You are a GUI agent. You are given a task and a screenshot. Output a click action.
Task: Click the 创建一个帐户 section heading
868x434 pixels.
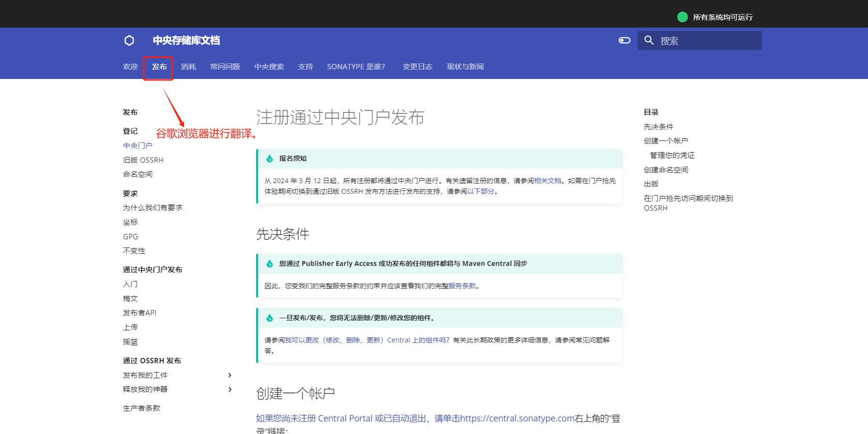[x=295, y=393]
